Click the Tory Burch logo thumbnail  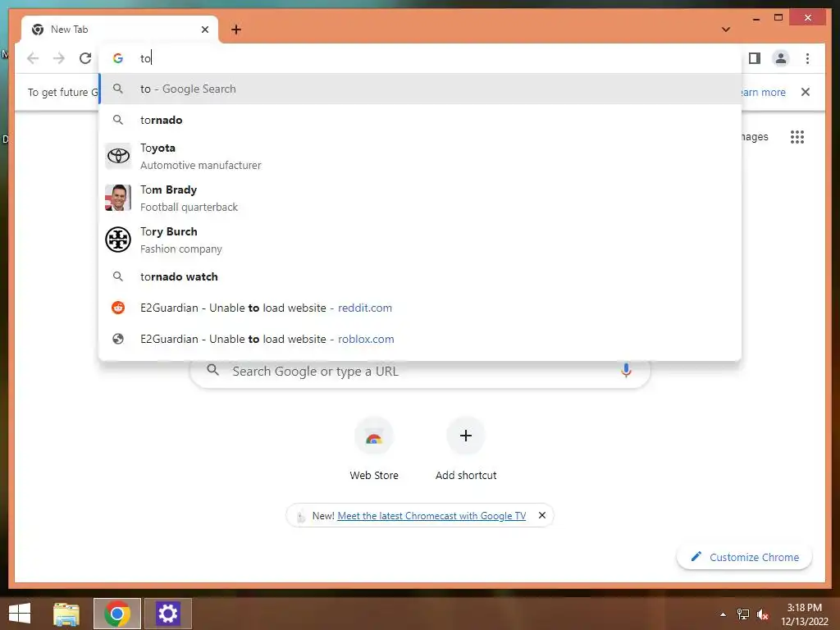tap(118, 240)
